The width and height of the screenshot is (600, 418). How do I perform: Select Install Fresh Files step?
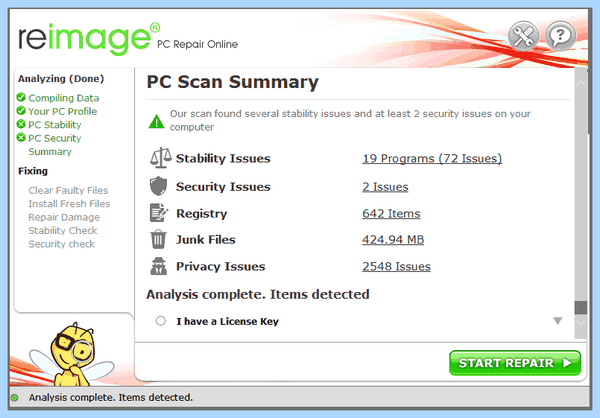point(69,204)
